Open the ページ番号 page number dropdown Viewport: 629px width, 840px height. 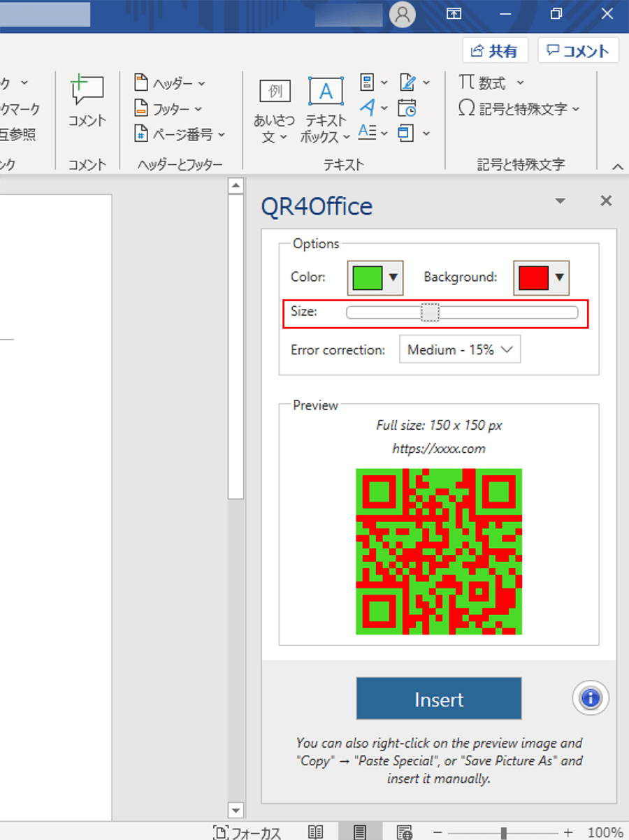[180, 134]
